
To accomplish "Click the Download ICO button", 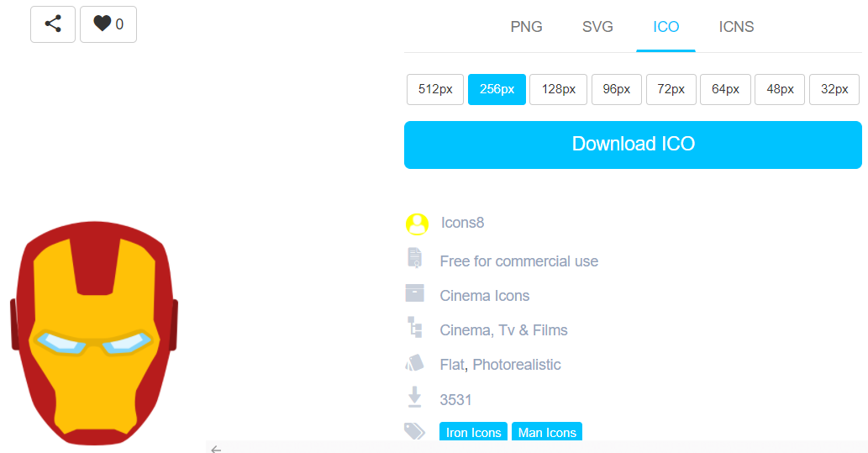I will [633, 145].
